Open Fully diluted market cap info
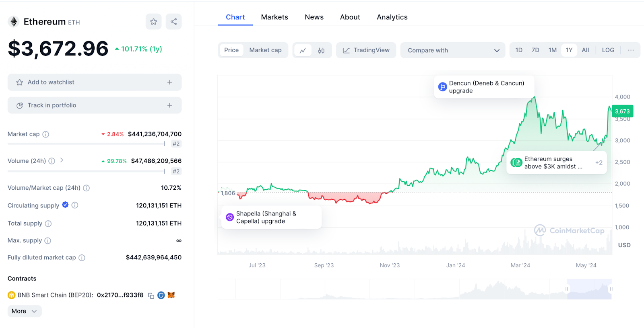 (x=82, y=258)
